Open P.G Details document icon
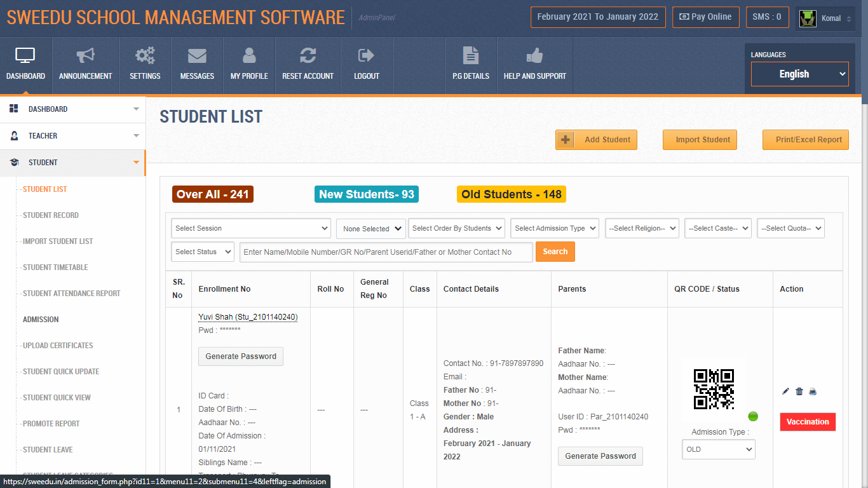The image size is (868, 488). pos(470,57)
